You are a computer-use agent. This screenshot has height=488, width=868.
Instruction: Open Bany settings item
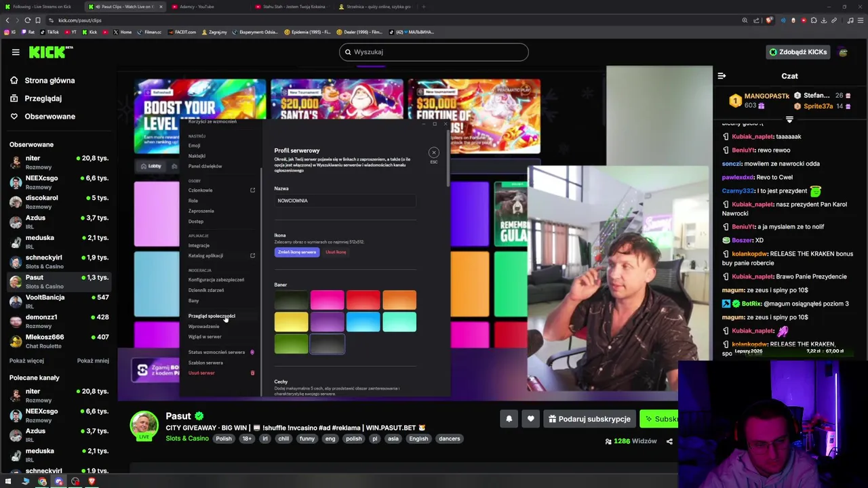tap(194, 301)
